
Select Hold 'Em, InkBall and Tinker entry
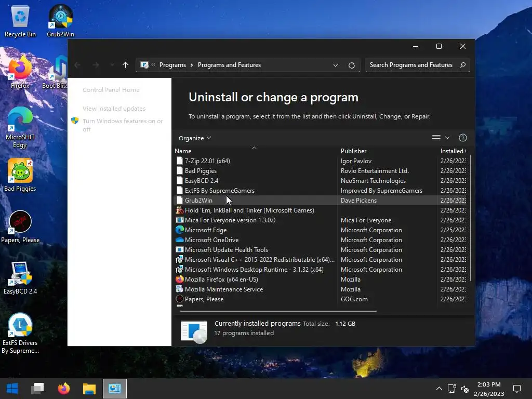click(320, 210)
